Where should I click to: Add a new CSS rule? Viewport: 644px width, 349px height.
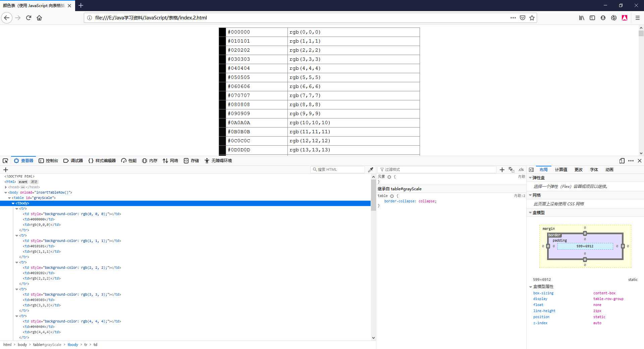pos(502,170)
